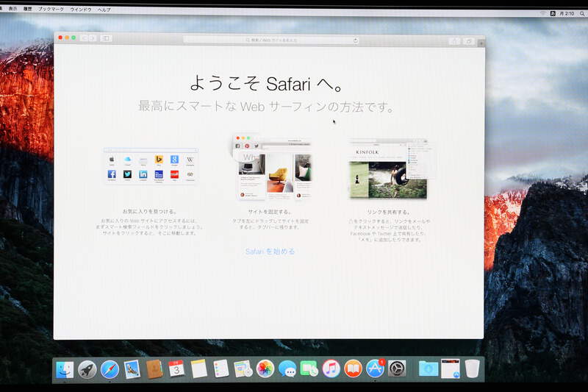The image size is (588, 392).
Task: Open iBooks from the Dock
Action: [x=353, y=369]
